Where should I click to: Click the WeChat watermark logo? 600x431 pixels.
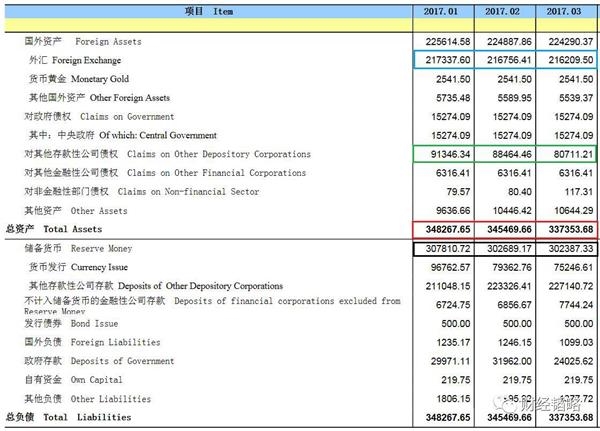pyautogui.click(x=510, y=405)
